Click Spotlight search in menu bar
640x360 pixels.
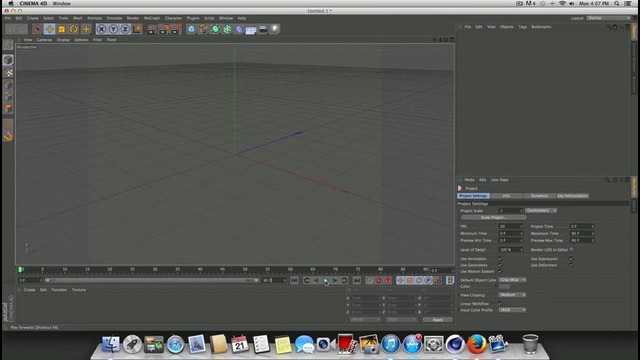click(x=617, y=3)
